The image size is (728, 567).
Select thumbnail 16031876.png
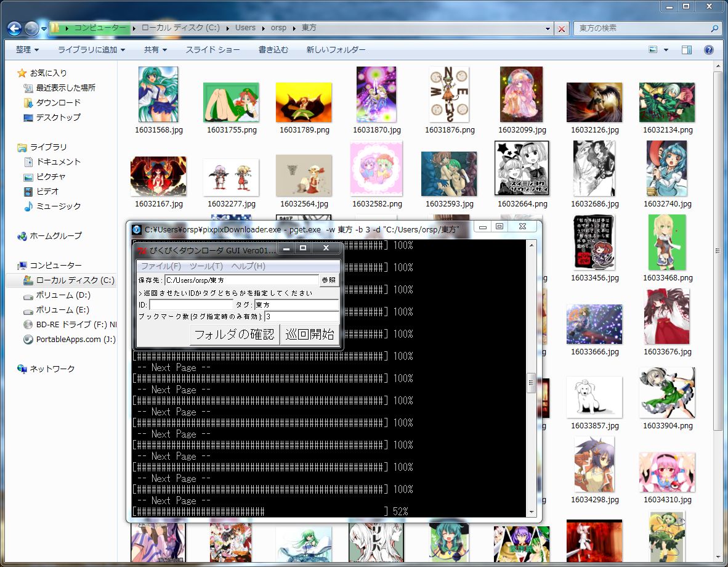tap(449, 94)
